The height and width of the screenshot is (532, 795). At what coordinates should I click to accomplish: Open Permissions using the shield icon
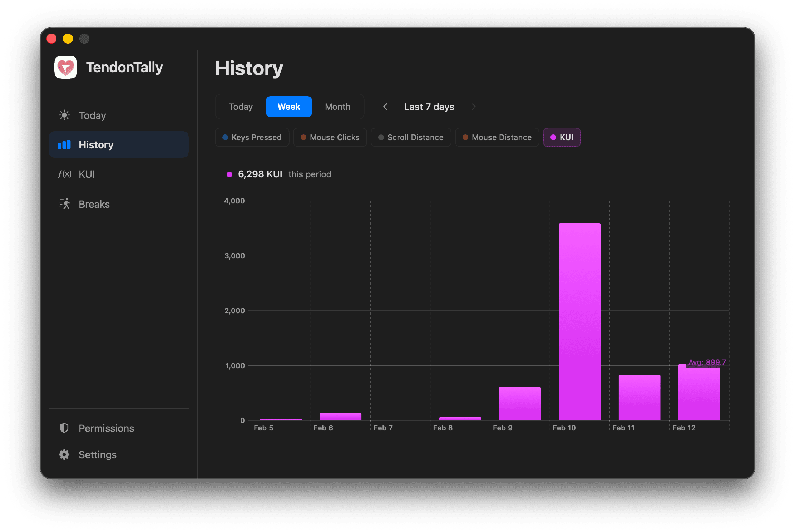pyautogui.click(x=64, y=428)
